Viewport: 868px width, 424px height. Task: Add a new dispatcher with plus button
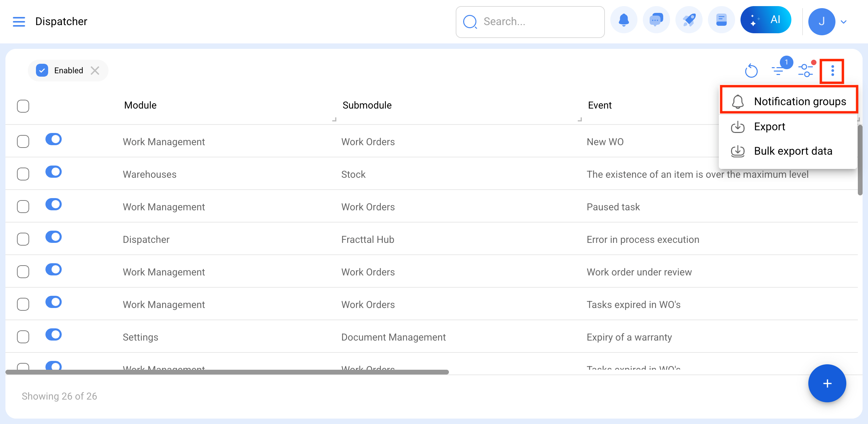pyautogui.click(x=827, y=383)
